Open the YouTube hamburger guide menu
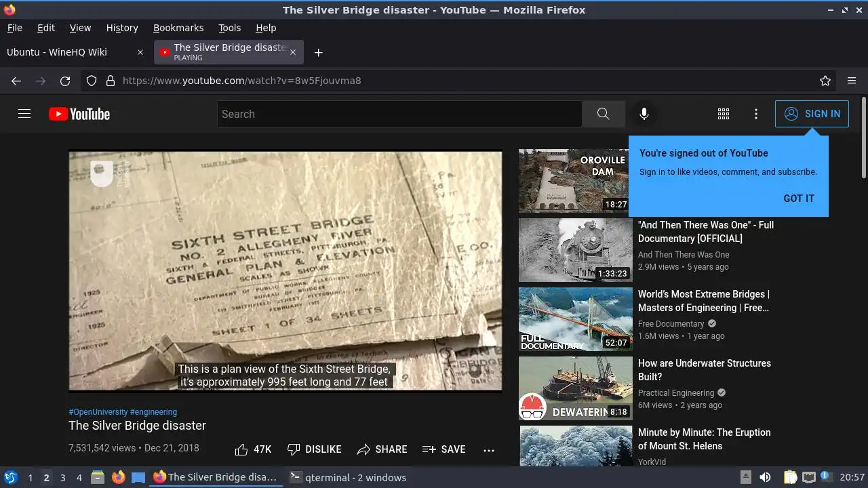The width and height of the screenshot is (868, 488). (x=24, y=114)
